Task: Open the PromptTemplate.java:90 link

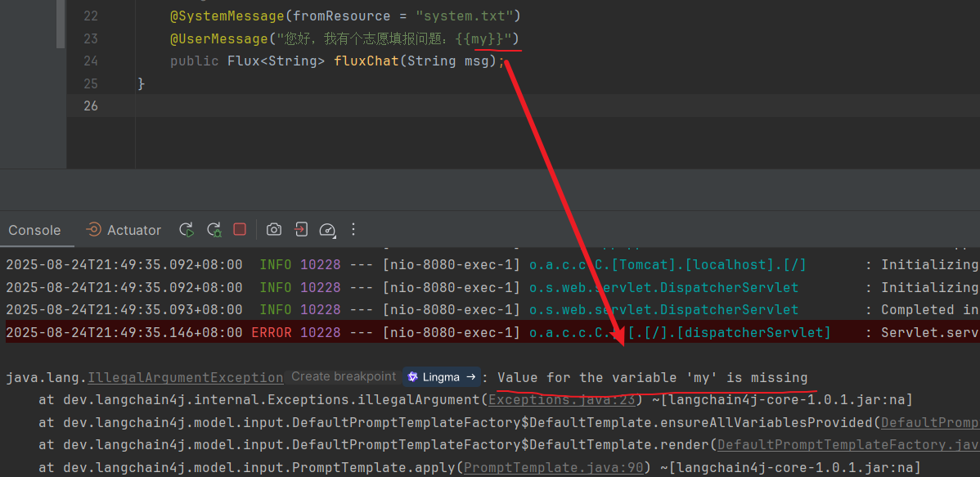Action: [x=555, y=467]
